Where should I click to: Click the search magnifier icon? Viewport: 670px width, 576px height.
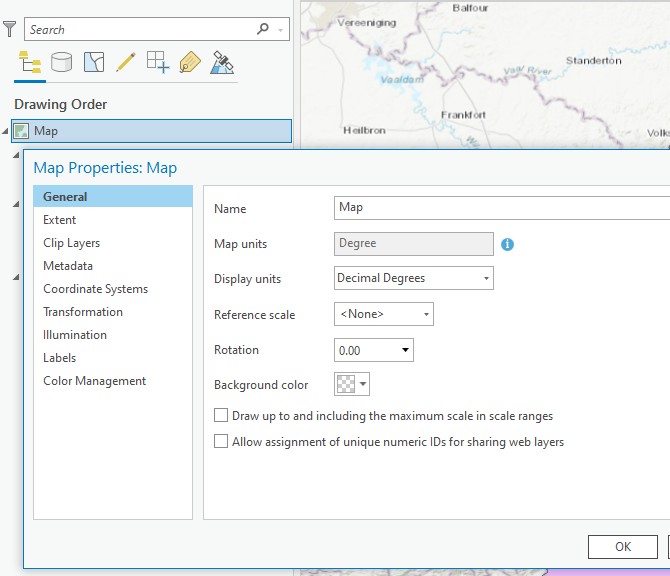[263, 29]
